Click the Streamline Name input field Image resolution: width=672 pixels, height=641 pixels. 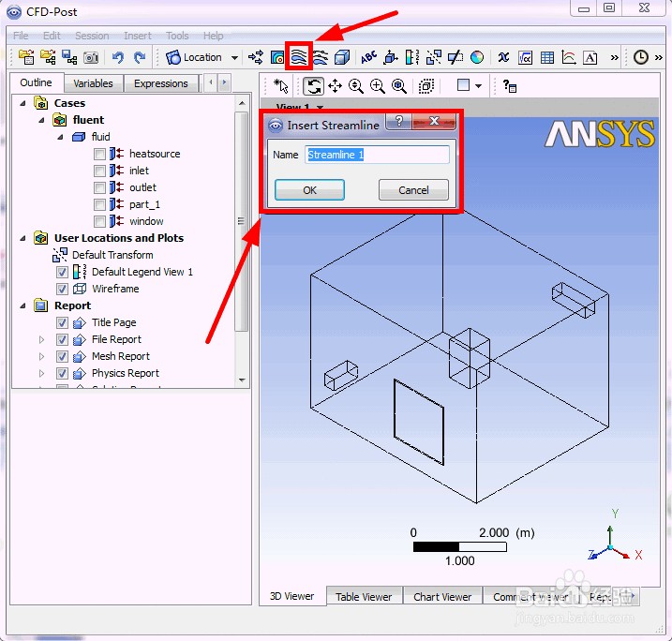pos(377,155)
